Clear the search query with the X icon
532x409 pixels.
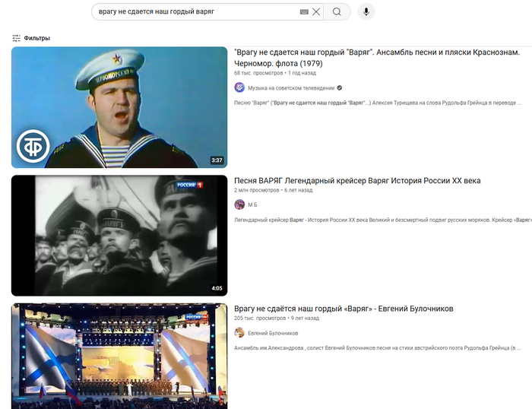point(316,12)
